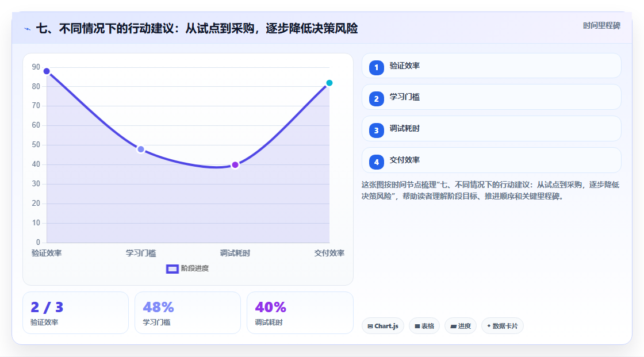Image resolution: width=644 pixels, height=357 pixels.
Task: Click the 验证效率 x-axis label
Action: click(47, 253)
